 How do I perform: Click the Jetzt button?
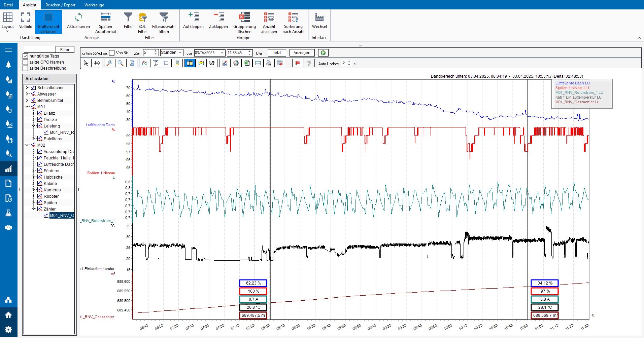click(x=277, y=52)
